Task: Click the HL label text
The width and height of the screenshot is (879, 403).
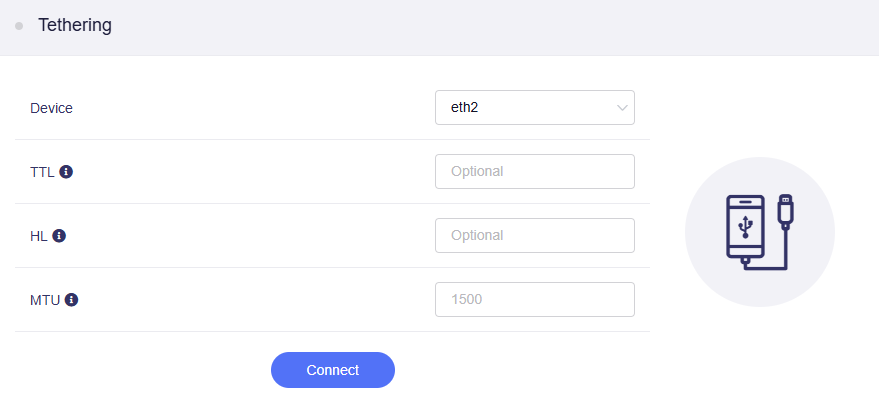Action: (39, 236)
